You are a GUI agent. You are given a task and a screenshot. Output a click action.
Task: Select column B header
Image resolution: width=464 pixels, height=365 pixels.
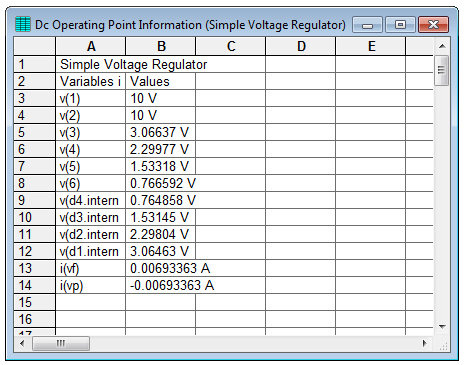click(161, 46)
